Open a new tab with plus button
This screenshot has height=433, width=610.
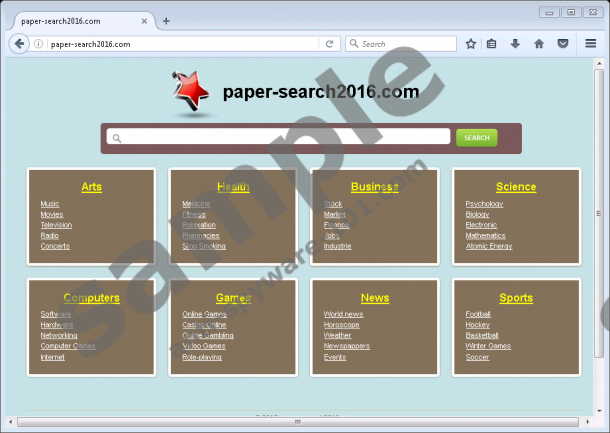coord(166,21)
